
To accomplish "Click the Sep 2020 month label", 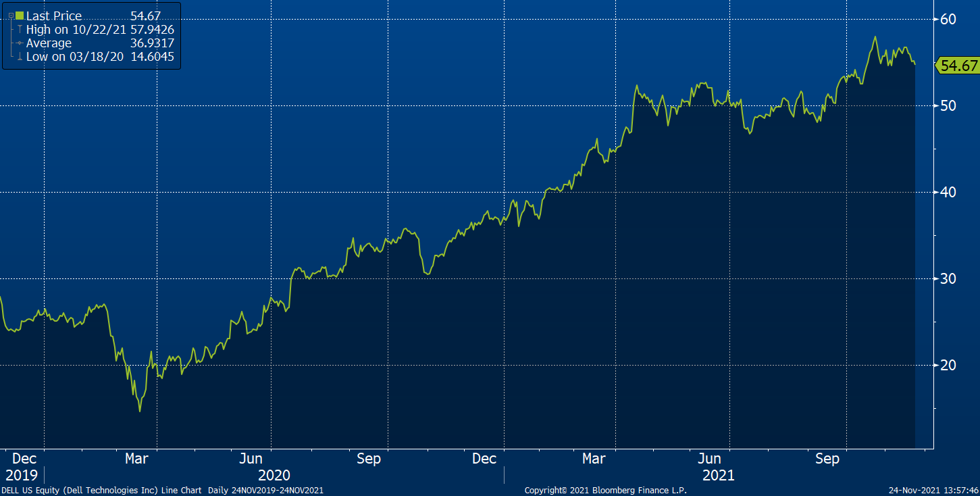I will pos(369,459).
